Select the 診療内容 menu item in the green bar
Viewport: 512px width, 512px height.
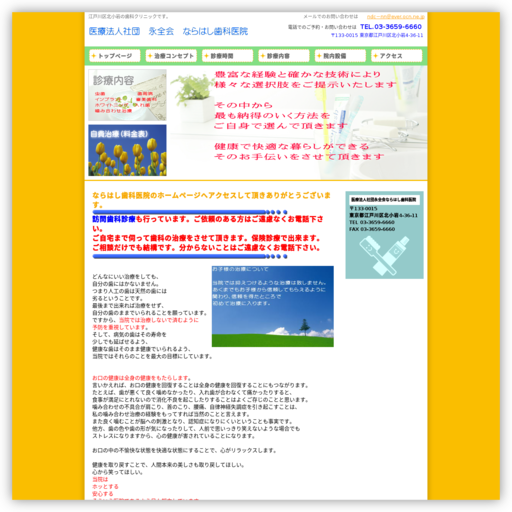(284, 56)
